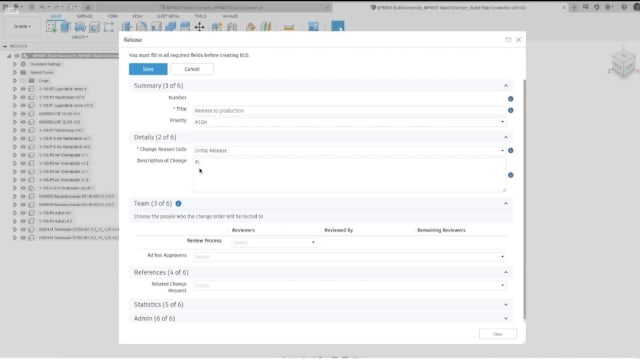The height and width of the screenshot is (363, 640).
Task: Click info icon beside Number field
Action: coord(511,99)
